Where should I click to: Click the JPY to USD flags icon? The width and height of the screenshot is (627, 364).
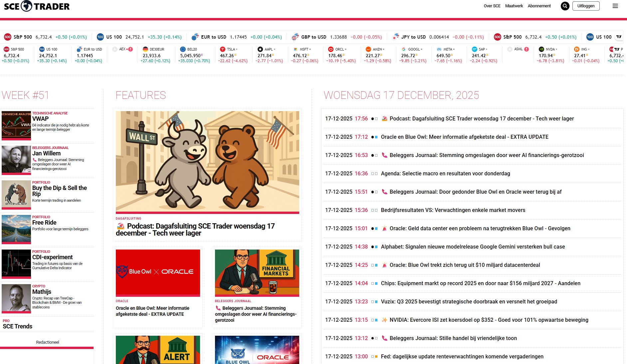coord(396,37)
